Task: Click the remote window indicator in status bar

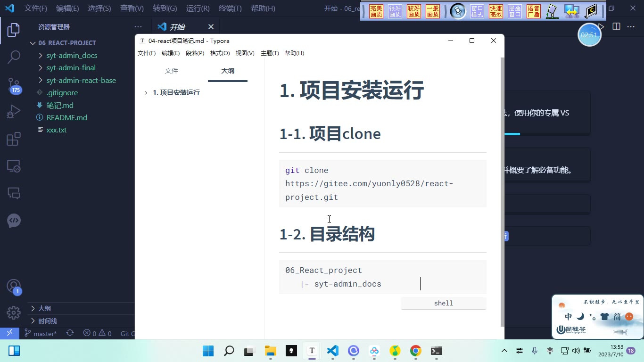Action: (9, 333)
